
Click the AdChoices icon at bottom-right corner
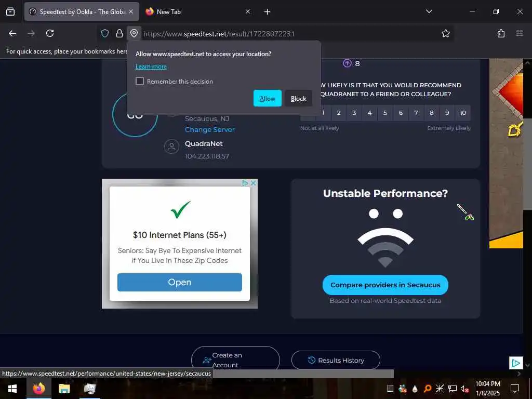pyautogui.click(x=516, y=363)
